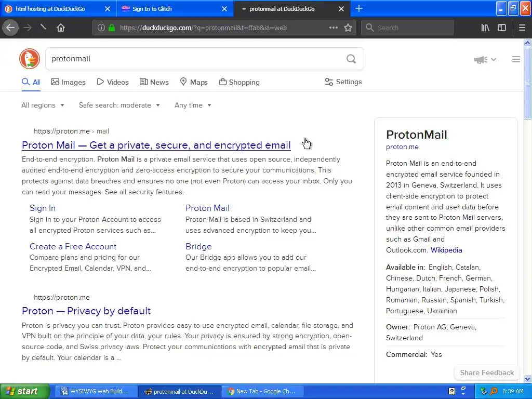Image resolution: width=532 pixels, height=399 pixels.
Task: Select the All results tab
Action: pos(31,82)
